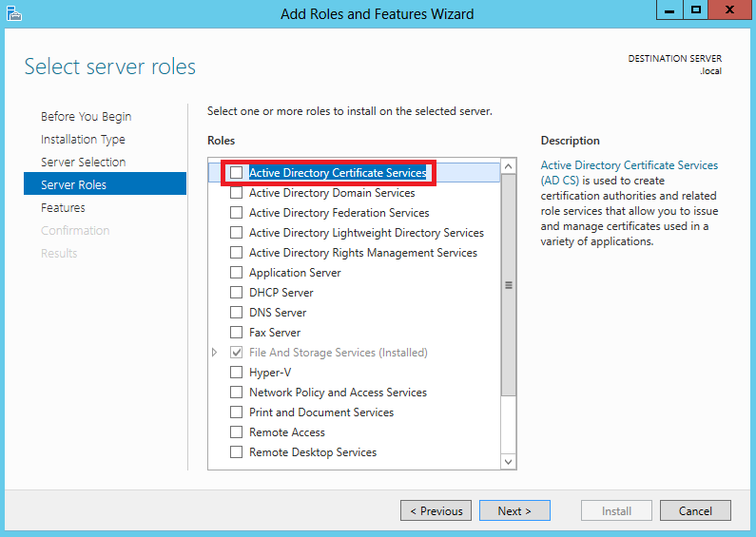The height and width of the screenshot is (537, 756).
Task: Switch to the Installation Type step
Action: pos(83,140)
